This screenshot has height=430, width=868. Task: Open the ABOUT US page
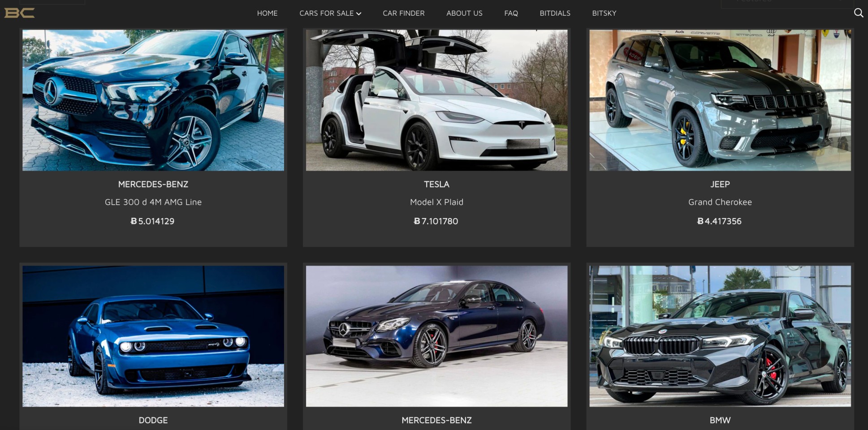[x=464, y=13]
